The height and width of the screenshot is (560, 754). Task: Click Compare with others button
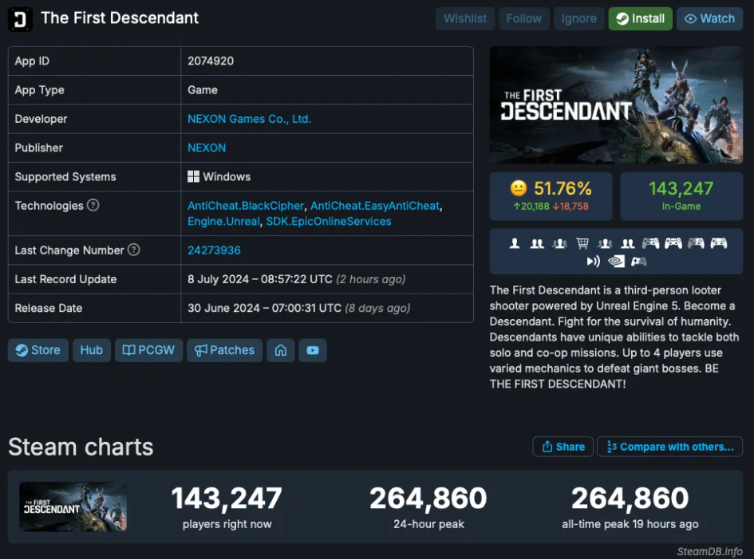pyautogui.click(x=669, y=447)
